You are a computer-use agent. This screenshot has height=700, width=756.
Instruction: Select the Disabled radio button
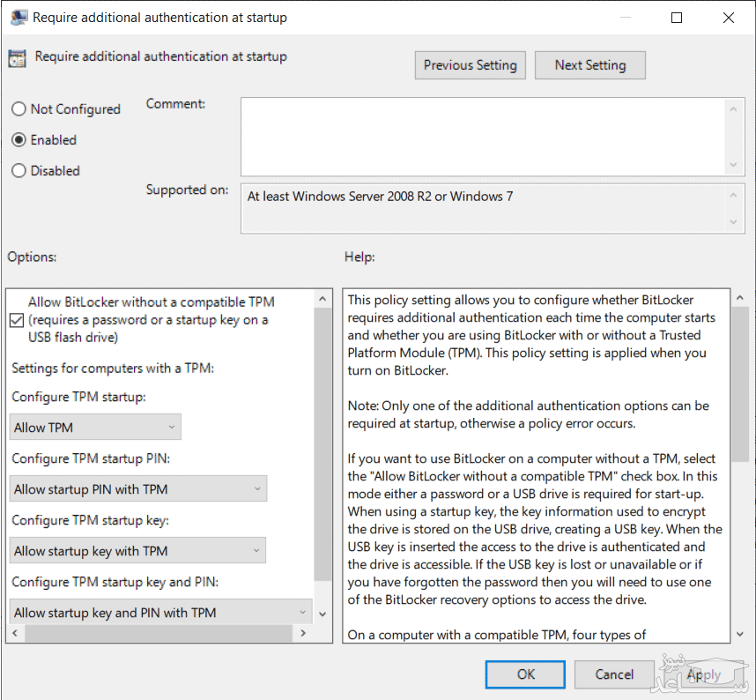point(19,171)
